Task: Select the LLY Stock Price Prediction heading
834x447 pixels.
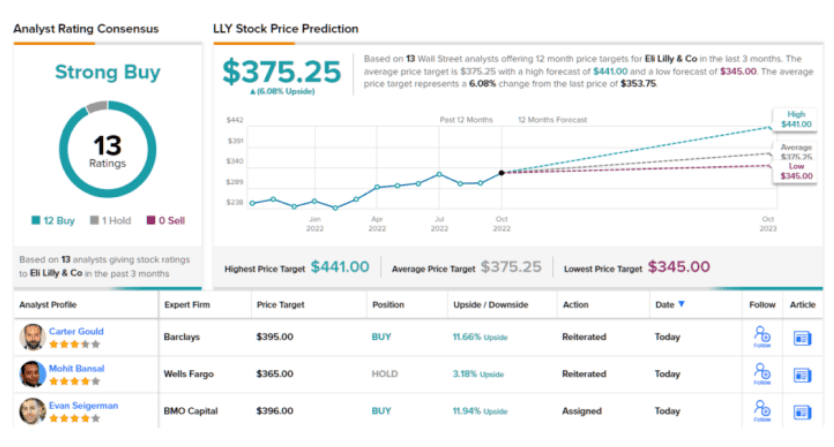Action: [x=286, y=29]
